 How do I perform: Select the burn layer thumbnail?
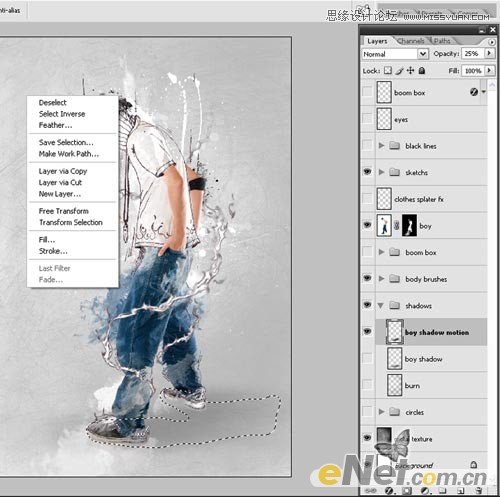tap(395, 385)
